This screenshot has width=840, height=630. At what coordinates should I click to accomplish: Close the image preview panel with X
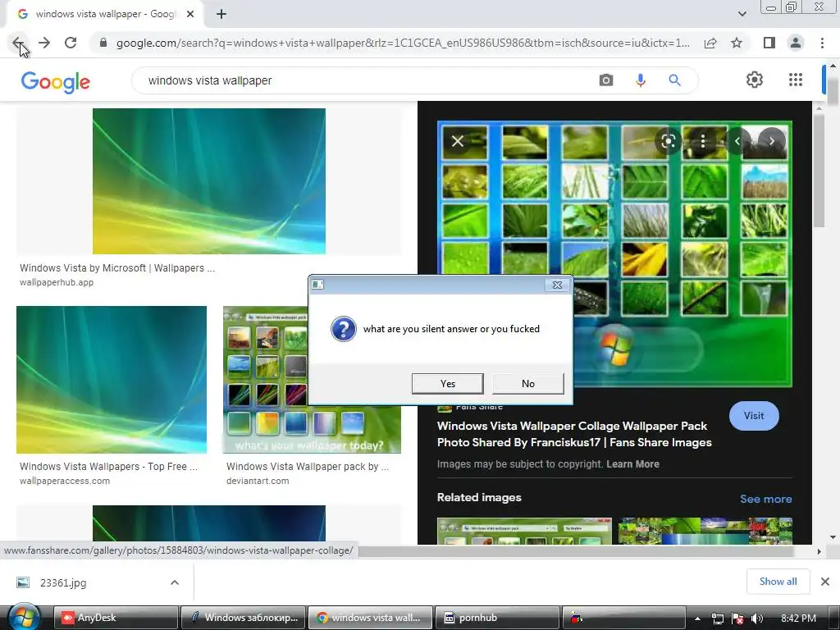pos(458,141)
